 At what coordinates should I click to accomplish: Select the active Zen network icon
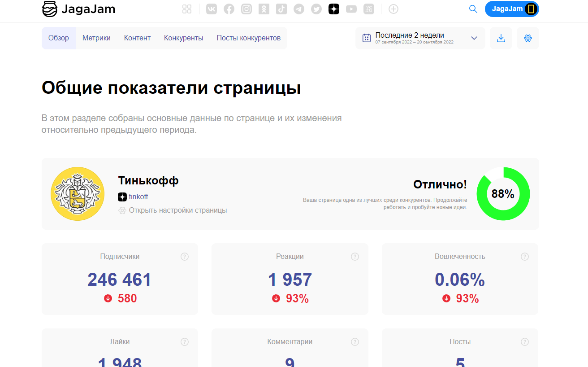pyautogui.click(x=334, y=9)
